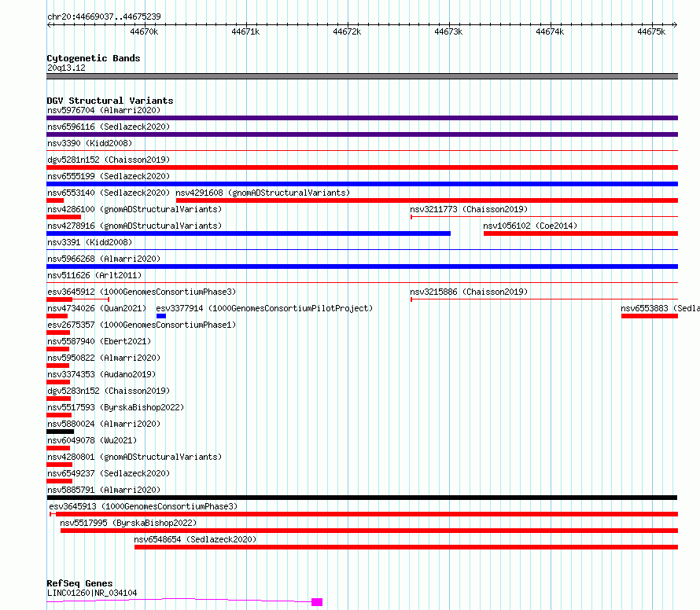Viewport: 700px width, 610px height.
Task: Click the nsv4278916 blue variant bar
Action: [x=249, y=233]
